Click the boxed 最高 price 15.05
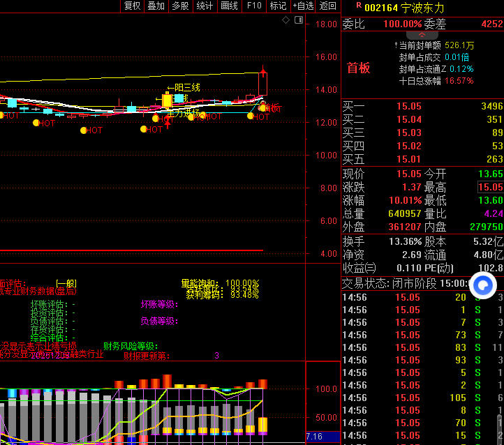Image resolution: width=504 pixels, height=445 pixels. pyautogui.click(x=490, y=187)
